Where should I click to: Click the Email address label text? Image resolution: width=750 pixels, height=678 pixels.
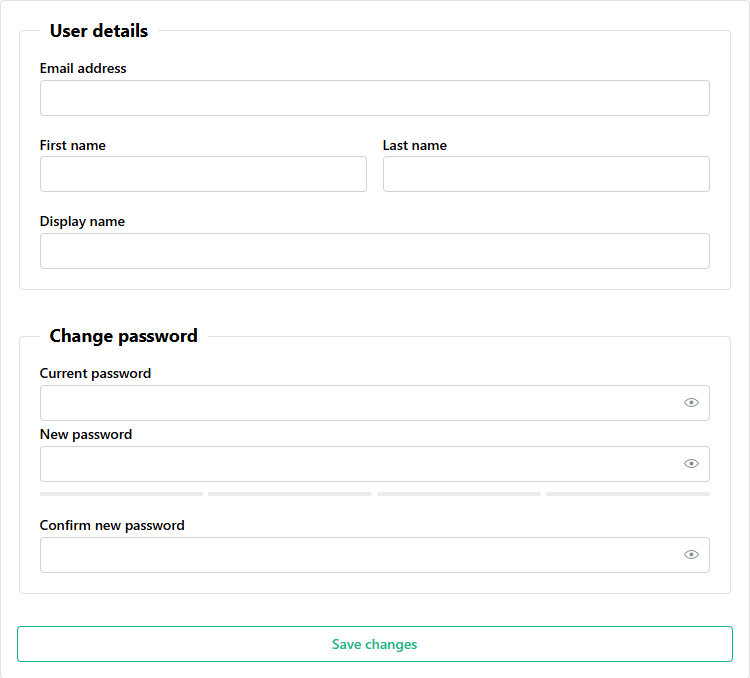pos(83,69)
